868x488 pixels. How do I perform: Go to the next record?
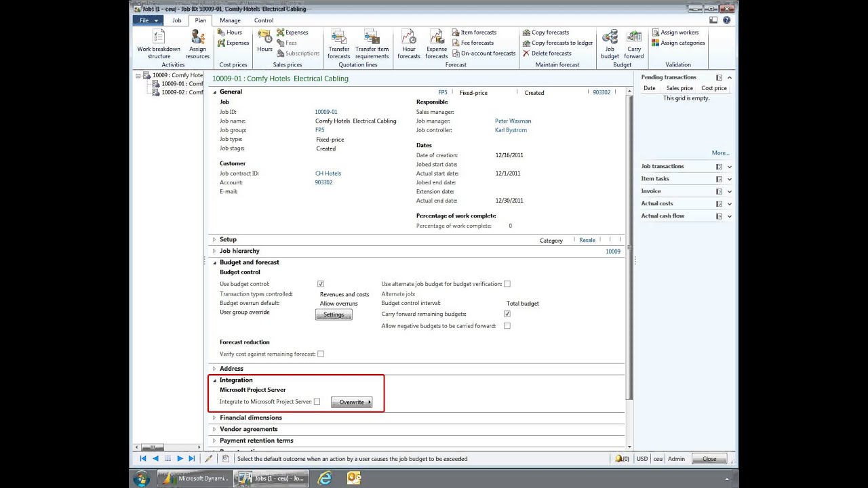(180, 459)
